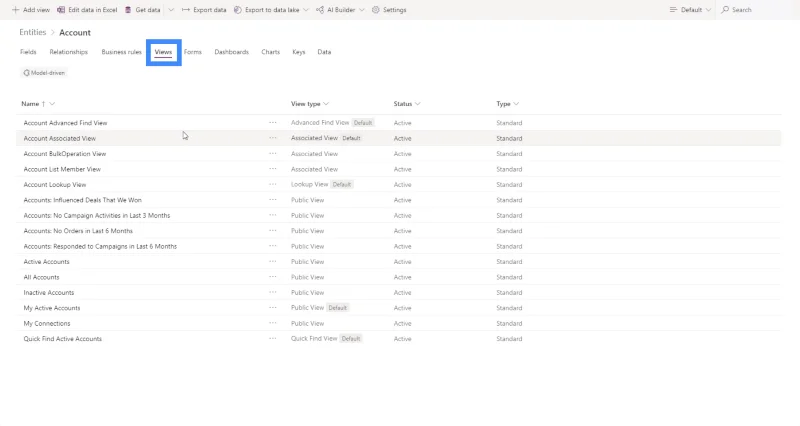The image size is (800, 426).
Task: Switch to the Data tab
Action: 324,52
